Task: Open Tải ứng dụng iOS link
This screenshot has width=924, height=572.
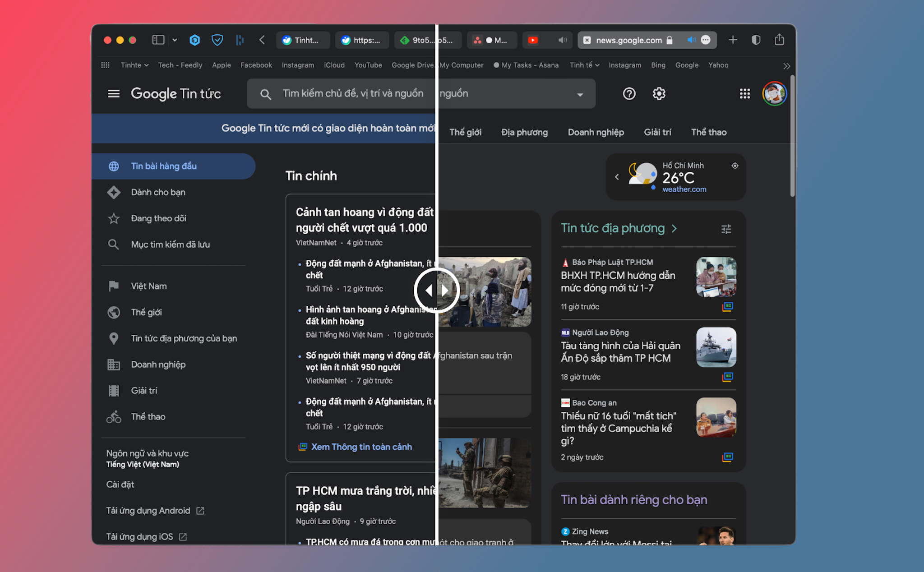Action: (146, 537)
